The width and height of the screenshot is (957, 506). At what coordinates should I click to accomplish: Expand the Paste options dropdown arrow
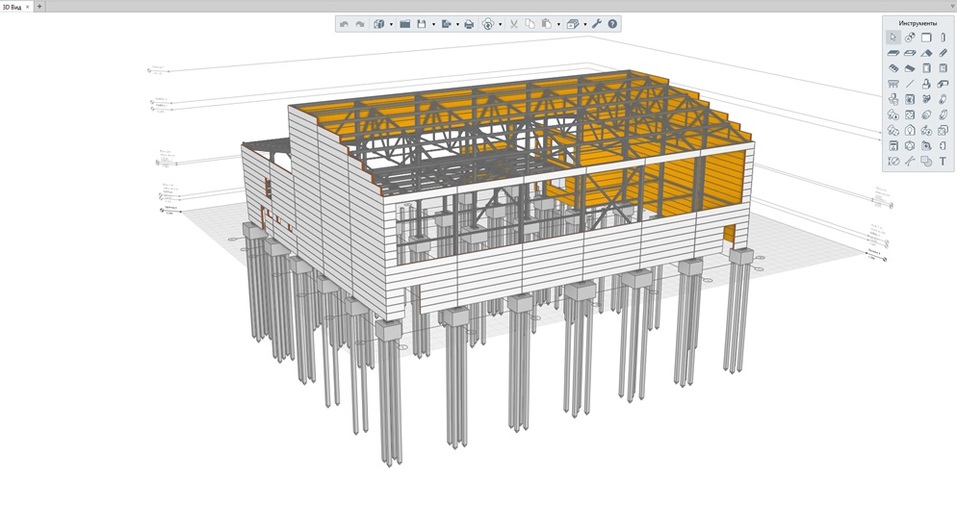point(558,24)
